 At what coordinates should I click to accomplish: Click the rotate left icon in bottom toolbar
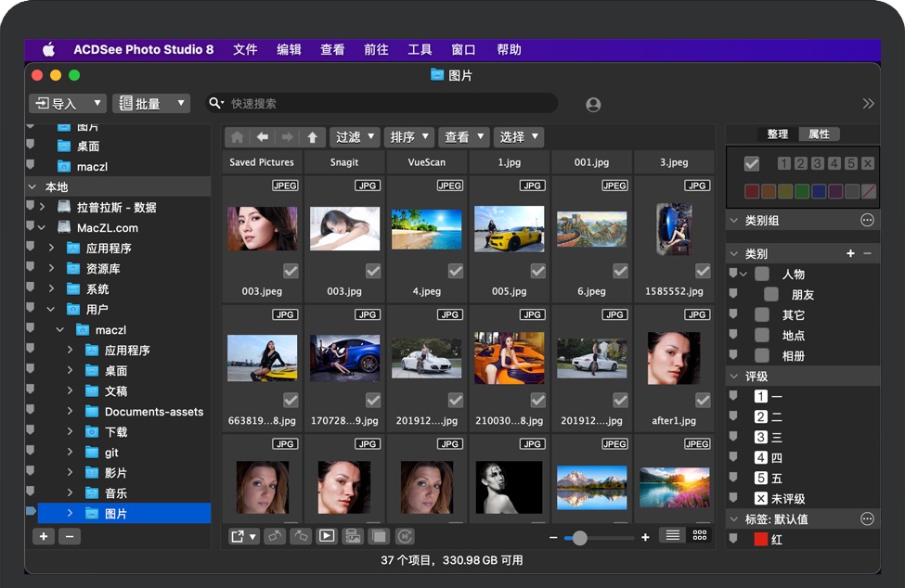275,536
